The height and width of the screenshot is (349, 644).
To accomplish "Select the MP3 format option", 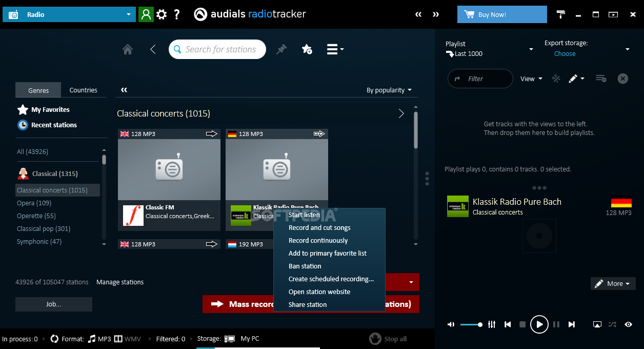I will [x=99, y=339].
